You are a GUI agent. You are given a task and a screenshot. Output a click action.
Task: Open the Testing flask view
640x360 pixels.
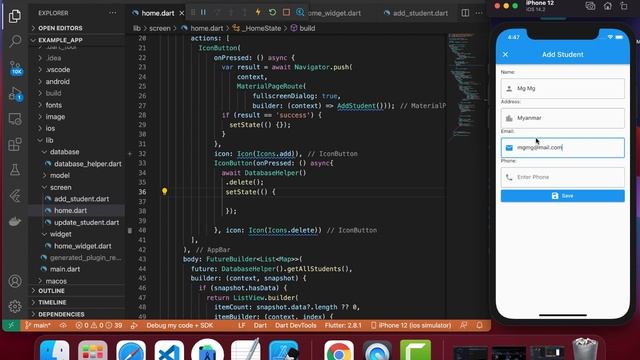tap(15, 170)
